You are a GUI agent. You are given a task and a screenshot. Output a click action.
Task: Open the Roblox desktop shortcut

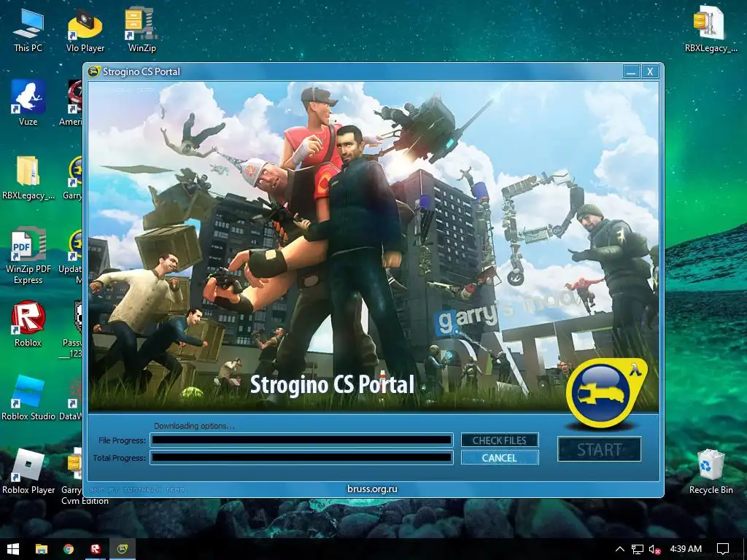[28, 324]
